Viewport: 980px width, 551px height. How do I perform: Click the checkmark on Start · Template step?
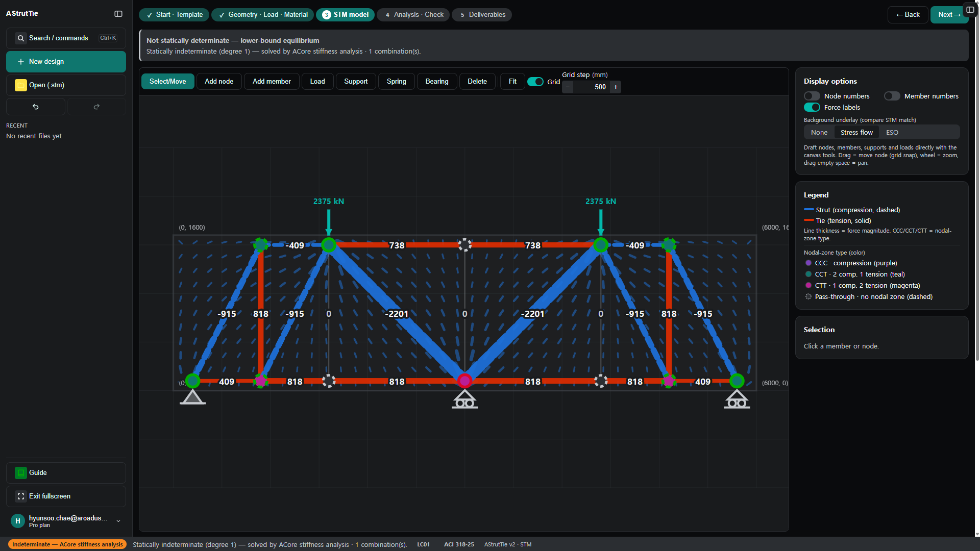point(150,15)
